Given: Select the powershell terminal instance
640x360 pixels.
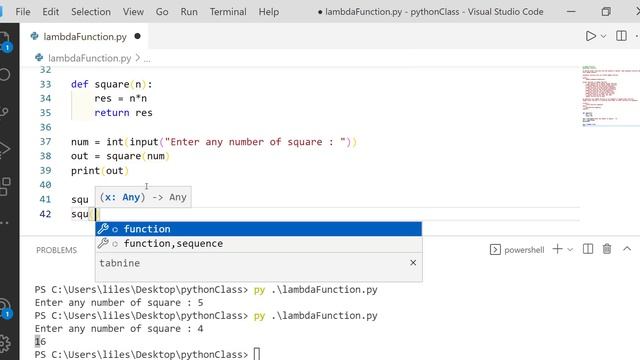Looking at the screenshot, I should coord(517,249).
